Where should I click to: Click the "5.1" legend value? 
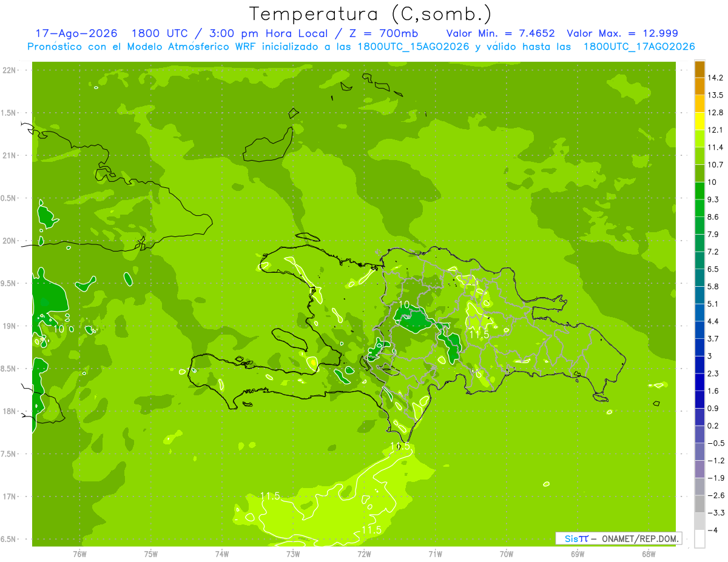(714, 304)
